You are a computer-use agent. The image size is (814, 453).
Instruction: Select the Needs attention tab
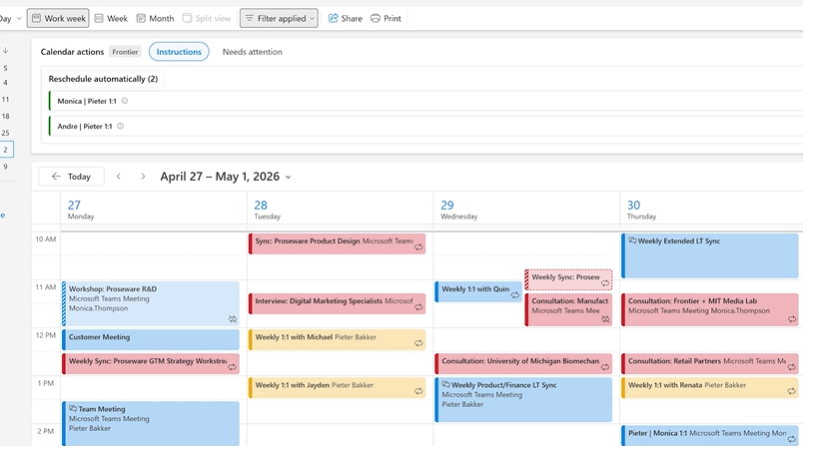pos(252,51)
